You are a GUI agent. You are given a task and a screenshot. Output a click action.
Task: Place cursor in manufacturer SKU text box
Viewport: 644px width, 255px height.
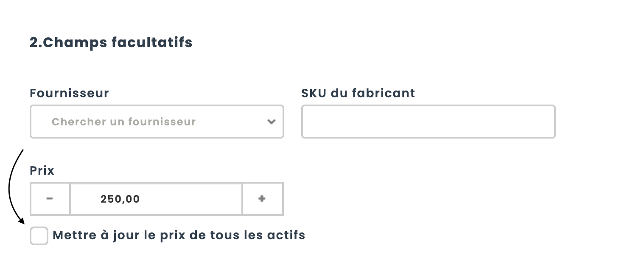428,122
